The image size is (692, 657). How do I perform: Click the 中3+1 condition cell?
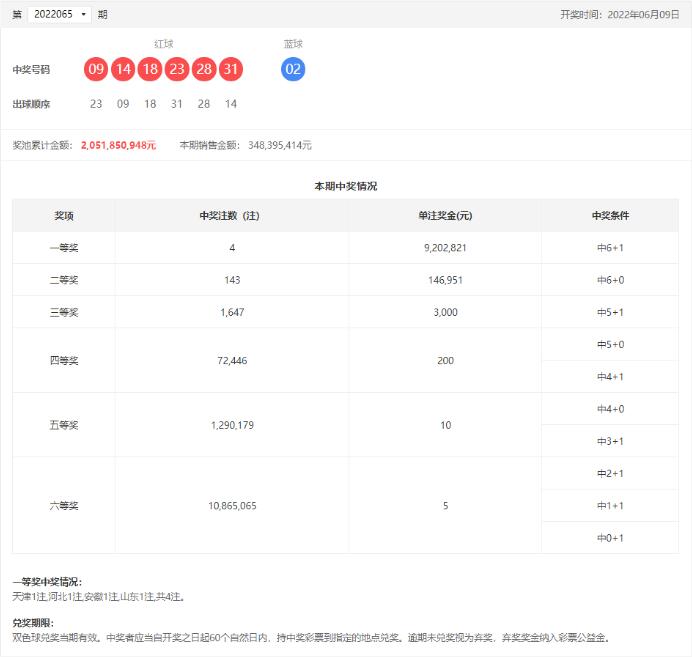(610, 441)
